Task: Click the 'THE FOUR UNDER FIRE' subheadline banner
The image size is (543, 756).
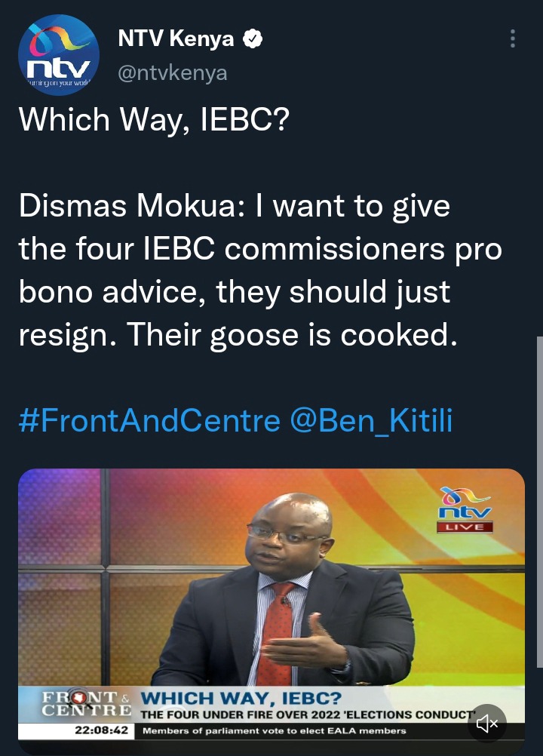Action: pos(308,715)
